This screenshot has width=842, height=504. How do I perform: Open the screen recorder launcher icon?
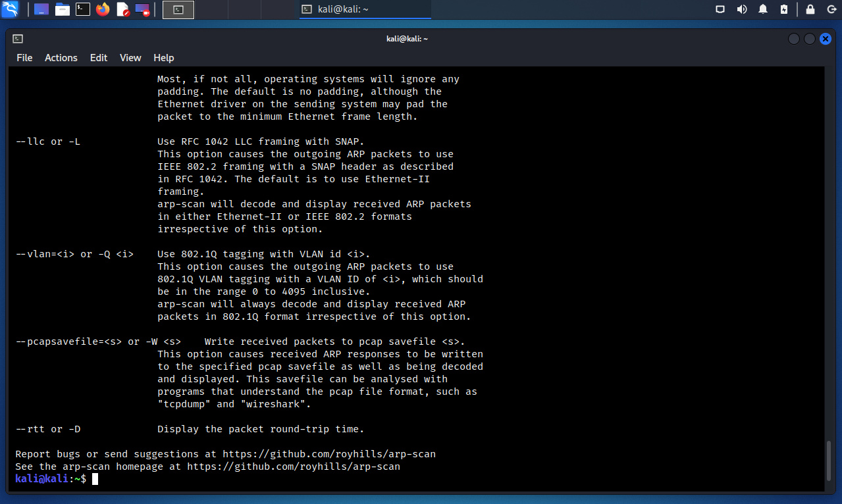coord(142,9)
